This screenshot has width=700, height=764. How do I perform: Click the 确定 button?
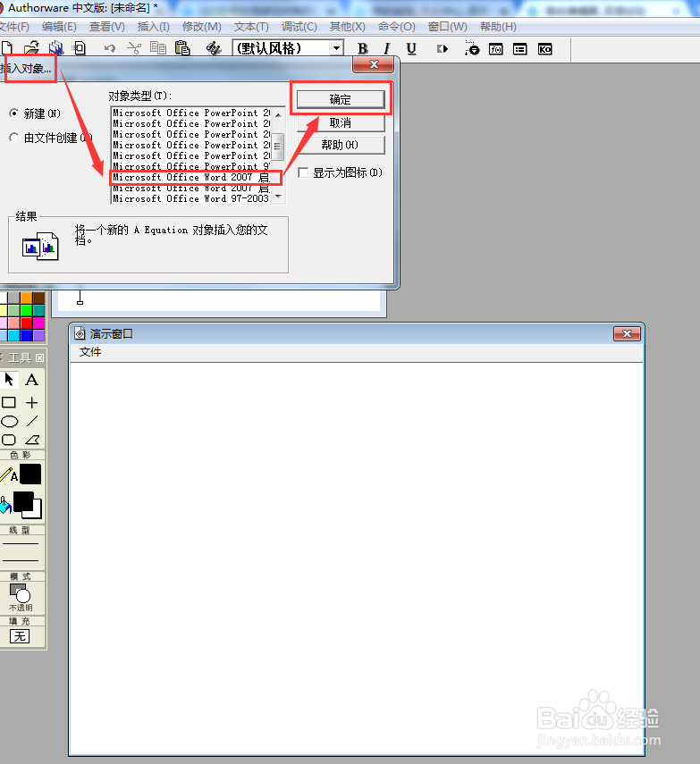click(341, 99)
